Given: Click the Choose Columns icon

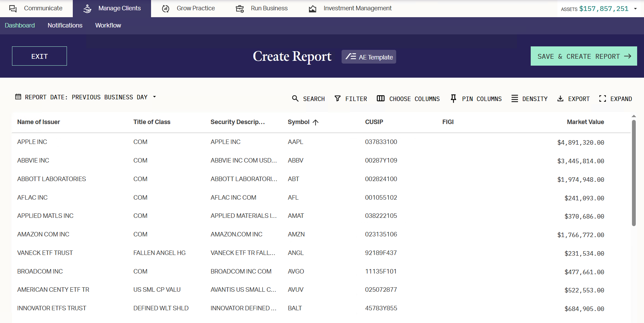Looking at the screenshot, I should [x=381, y=99].
